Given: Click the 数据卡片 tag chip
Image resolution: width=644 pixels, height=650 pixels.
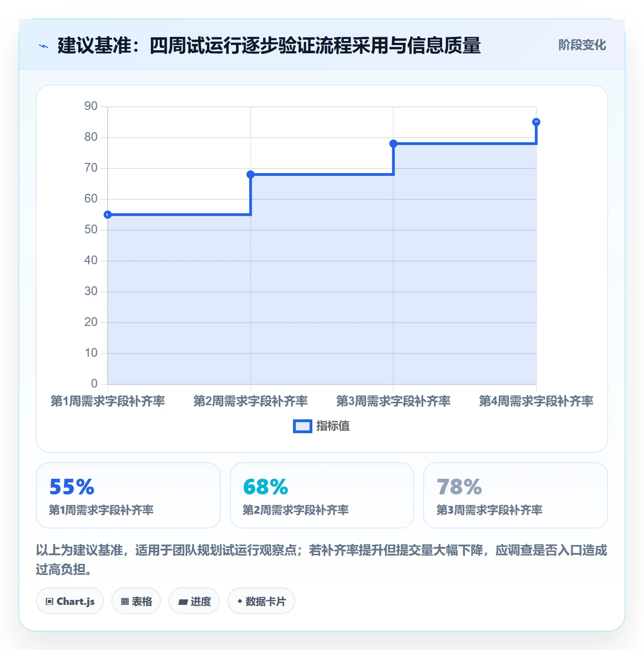Looking at the screenshot, I should click(261, 601).
